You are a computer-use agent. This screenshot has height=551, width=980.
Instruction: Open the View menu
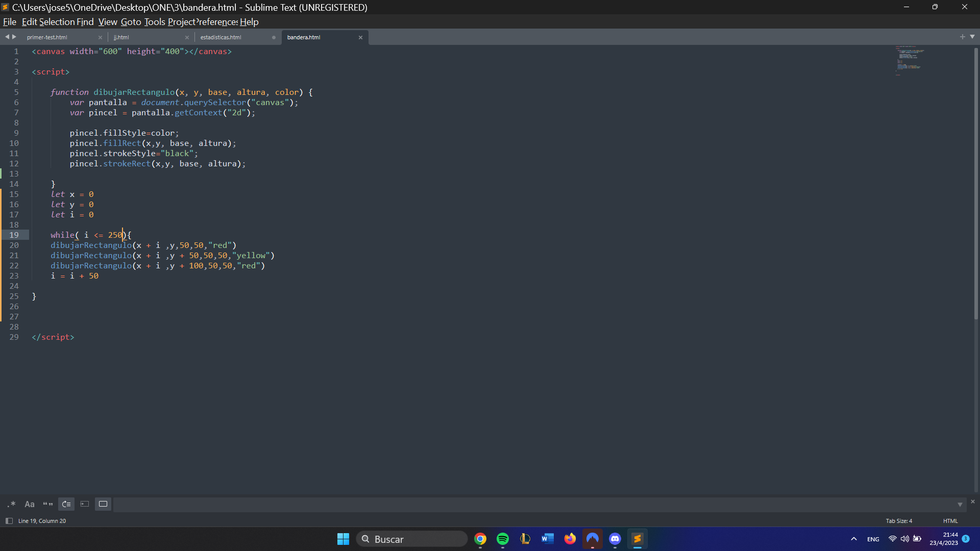point(108,22)
